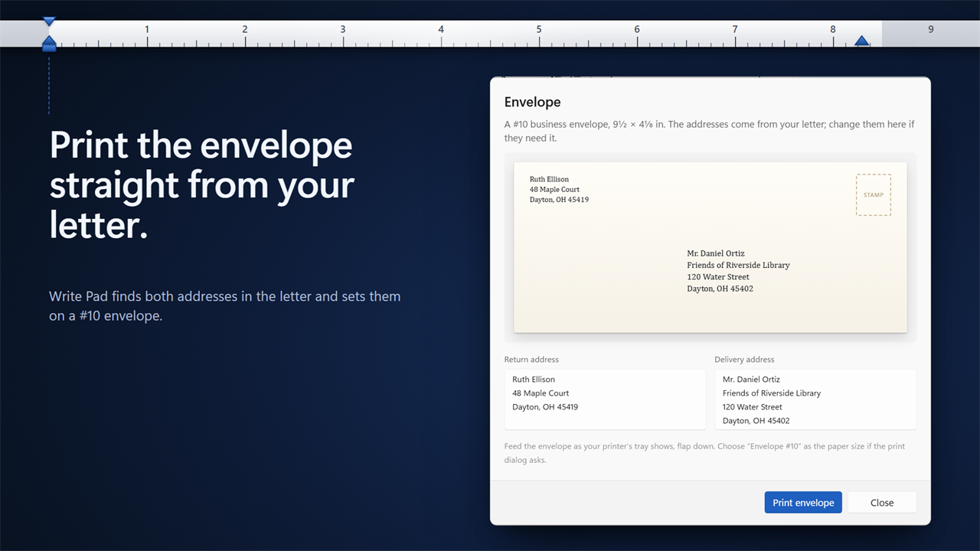This screenshot has width=980, height=551.
Task: Edit the Return address text field
Action: click(x=605, y=399)
